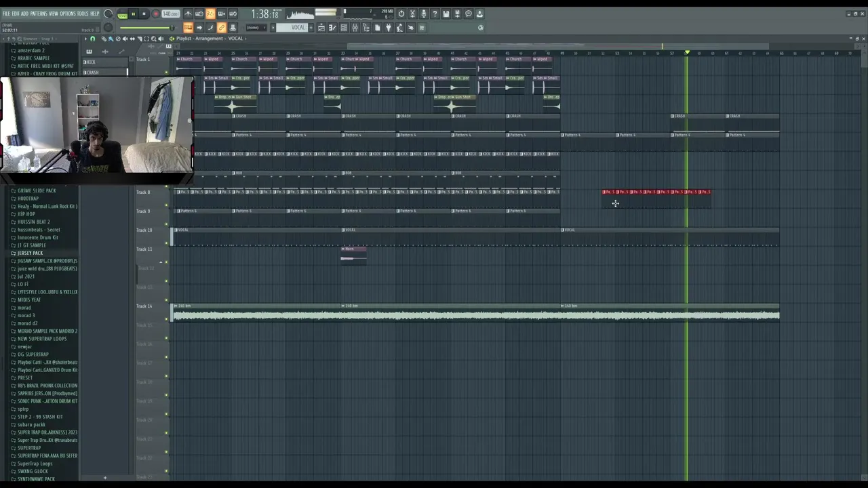
Task: Click the step editing arrow icon
Action: coord(199,27)
